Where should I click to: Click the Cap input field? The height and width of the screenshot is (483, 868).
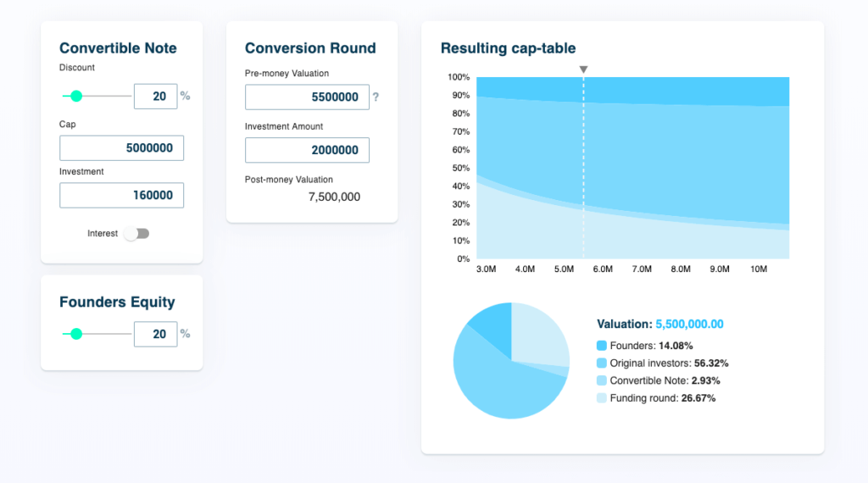[121, 148]
